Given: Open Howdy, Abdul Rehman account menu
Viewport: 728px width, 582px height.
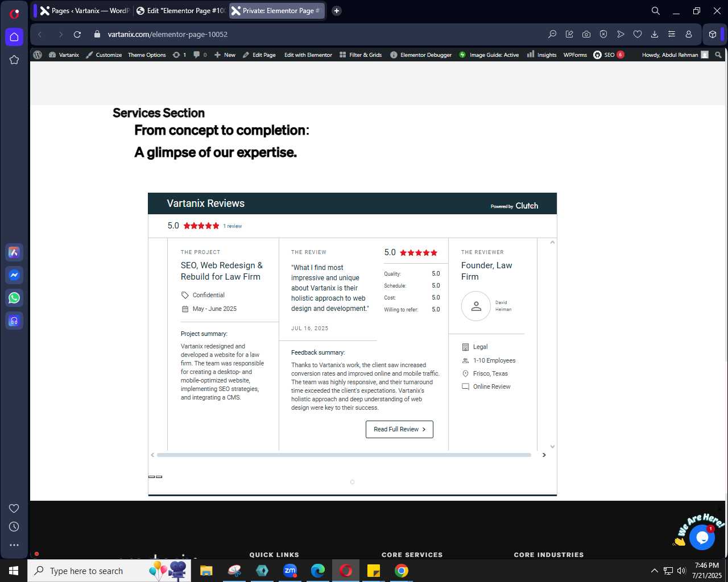Looking at the screenshot, I should coord(675,55).
